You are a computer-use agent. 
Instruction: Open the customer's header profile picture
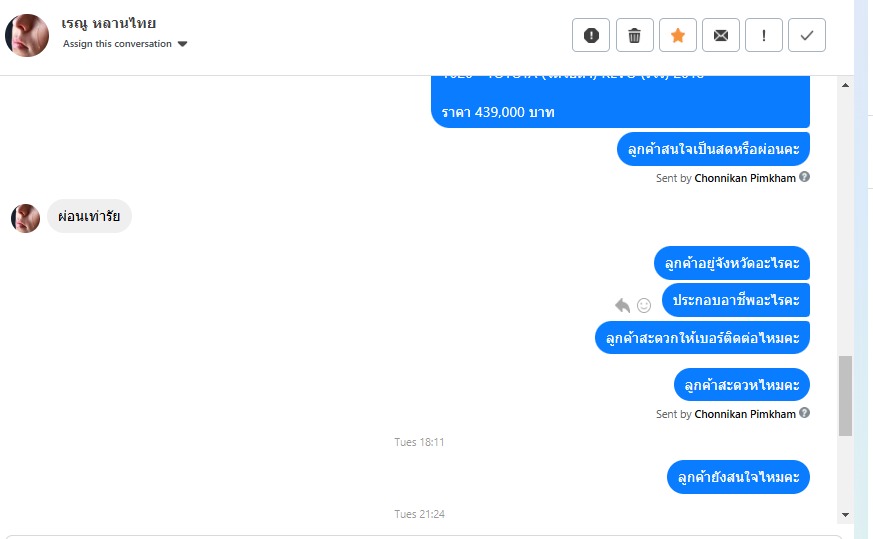coord(27,35)
